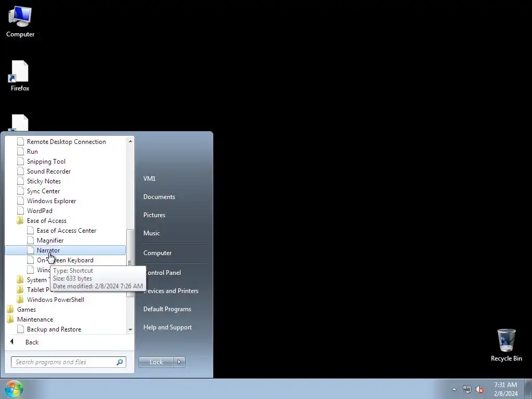The width and height of the screenshot is (532, 399).
Task: Click the Run file icon
Action: point(20,151)
